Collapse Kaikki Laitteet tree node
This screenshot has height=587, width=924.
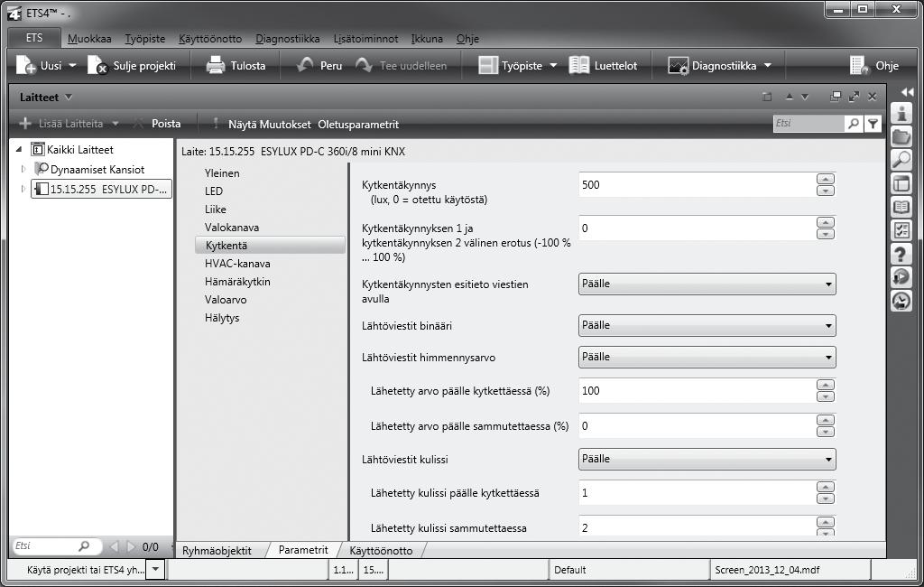coord(20,150)
